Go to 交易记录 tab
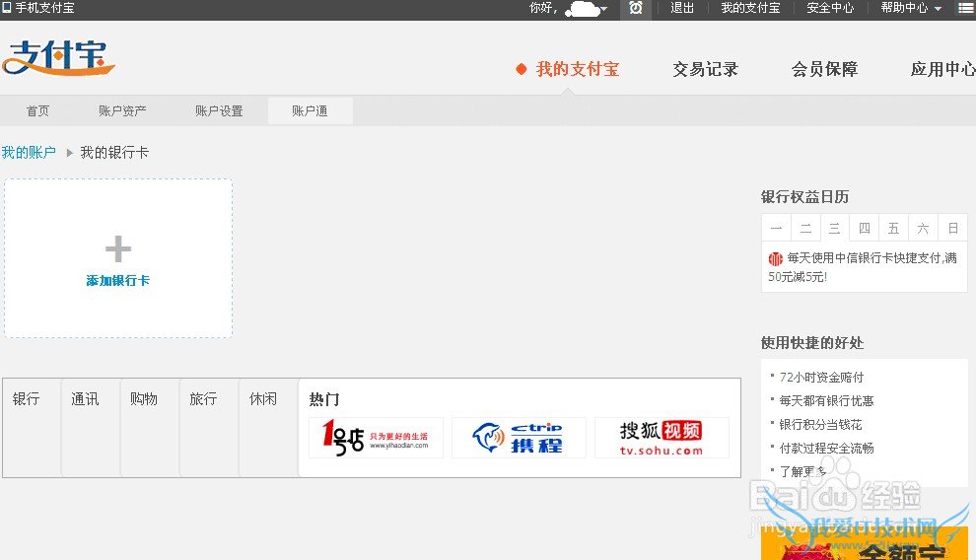Viewport: 976px width, 560px height. coord(705,69)
